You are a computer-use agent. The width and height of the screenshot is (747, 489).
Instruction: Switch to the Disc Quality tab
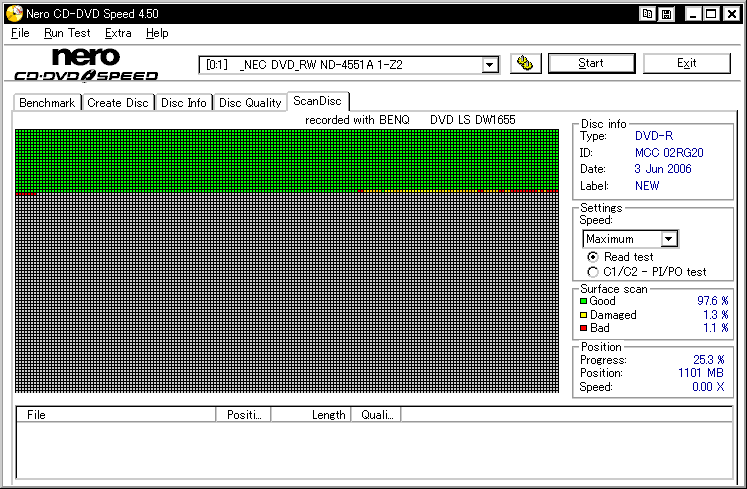[250, 103]
